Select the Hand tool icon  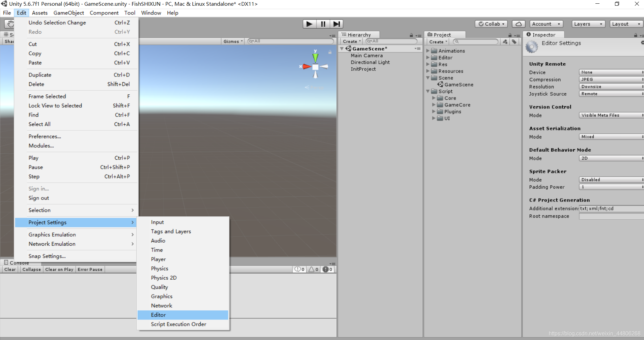[x=10, y=24]
